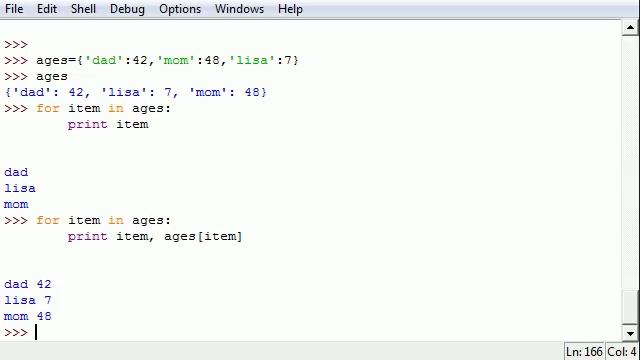Click the single-word output 'dad'
Viewport: 640px width, 360px height.
click(16, 172)
